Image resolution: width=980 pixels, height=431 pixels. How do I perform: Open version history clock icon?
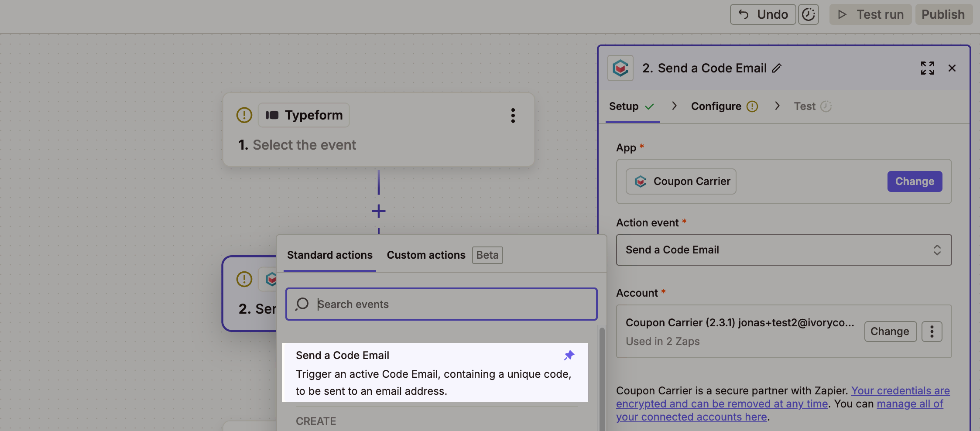click(809, 14)
